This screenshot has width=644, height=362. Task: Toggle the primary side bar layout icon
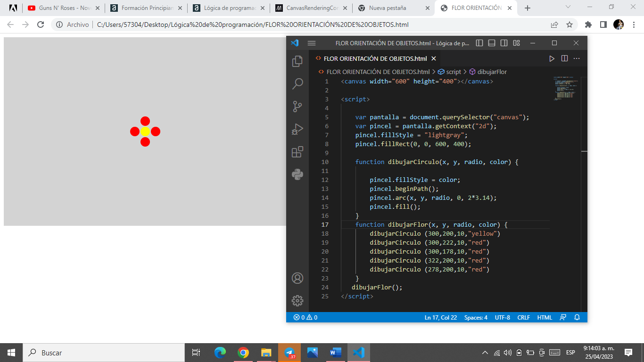479,43
